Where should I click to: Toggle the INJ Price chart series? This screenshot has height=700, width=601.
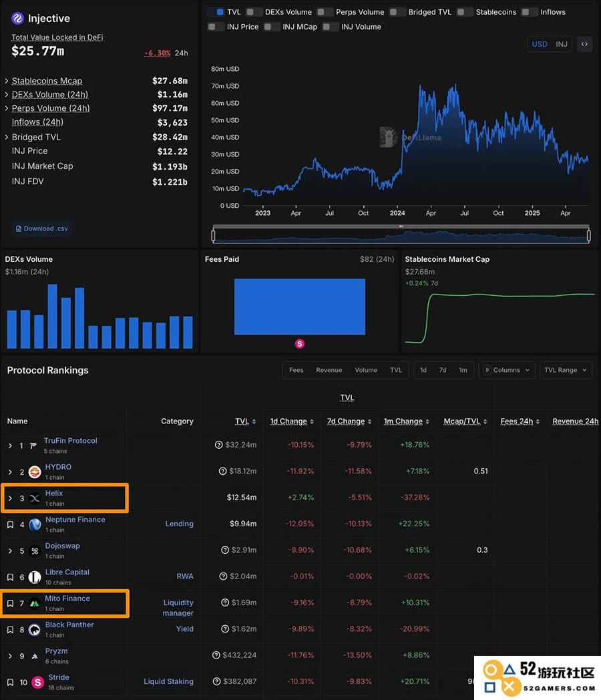216,27
